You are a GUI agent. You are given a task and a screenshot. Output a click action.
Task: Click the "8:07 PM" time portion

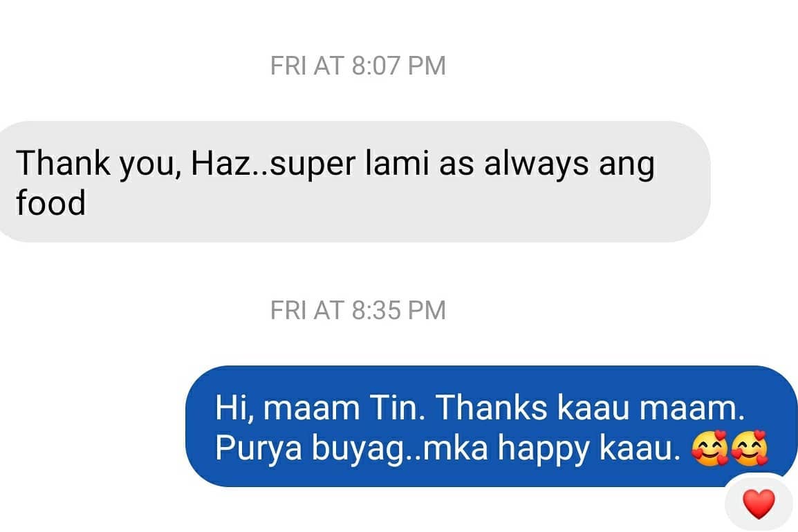[x=398, y=66]
